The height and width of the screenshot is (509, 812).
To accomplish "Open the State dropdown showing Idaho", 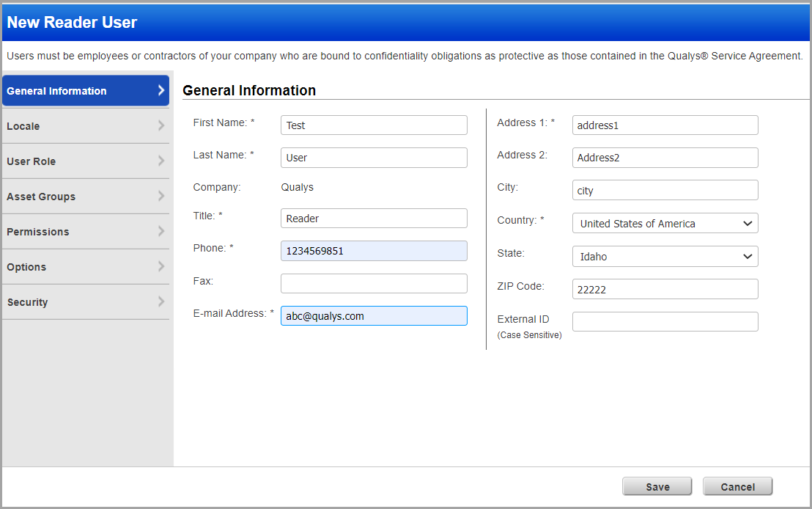I will [x=665, y=257].
